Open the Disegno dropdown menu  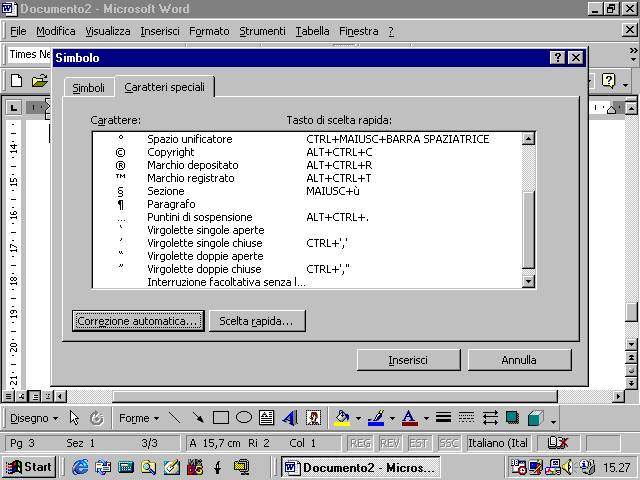coord(34,418)
